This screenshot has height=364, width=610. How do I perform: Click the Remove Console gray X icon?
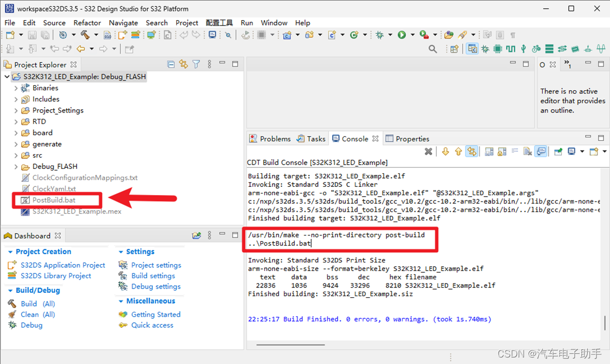428,152
